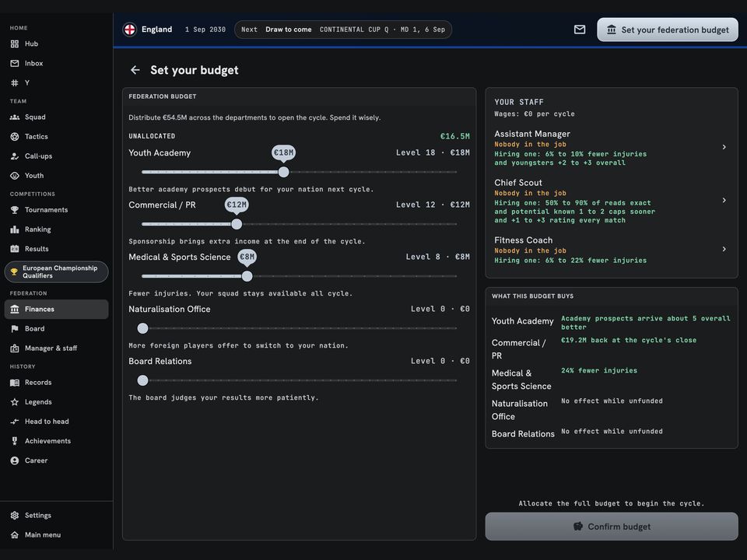Click the Medical & Sports Science slider handle
The image size is (747, 560).
click(247, 276)
